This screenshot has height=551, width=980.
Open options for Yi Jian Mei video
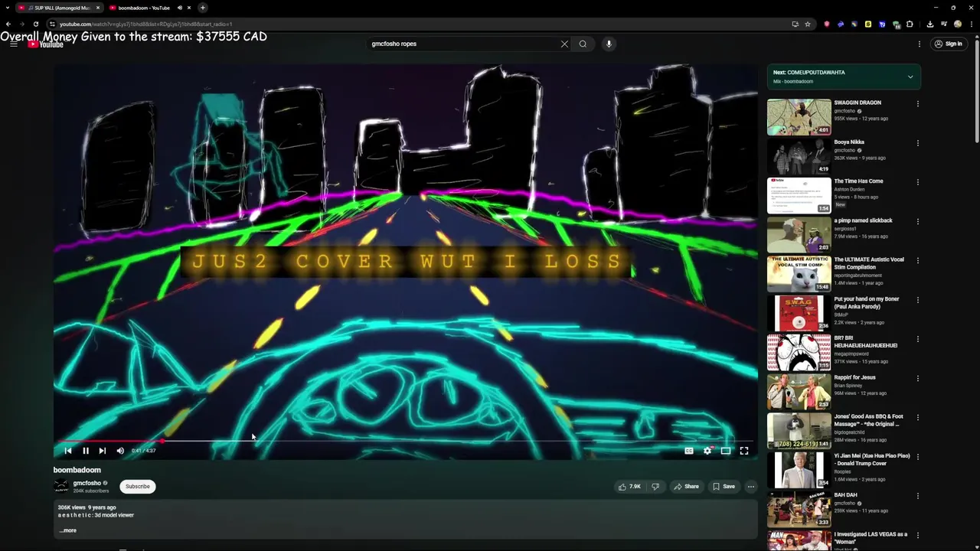tap(917, 457)
